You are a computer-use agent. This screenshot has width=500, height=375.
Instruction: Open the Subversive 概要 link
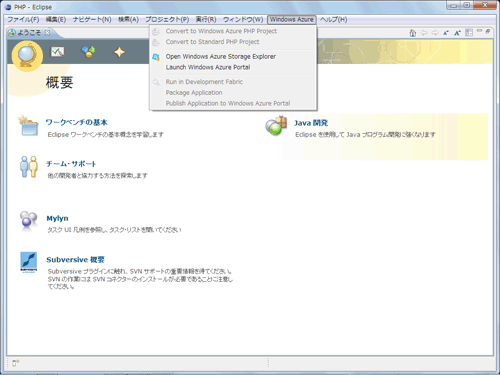pyautogui.click(x=76, y=260)
